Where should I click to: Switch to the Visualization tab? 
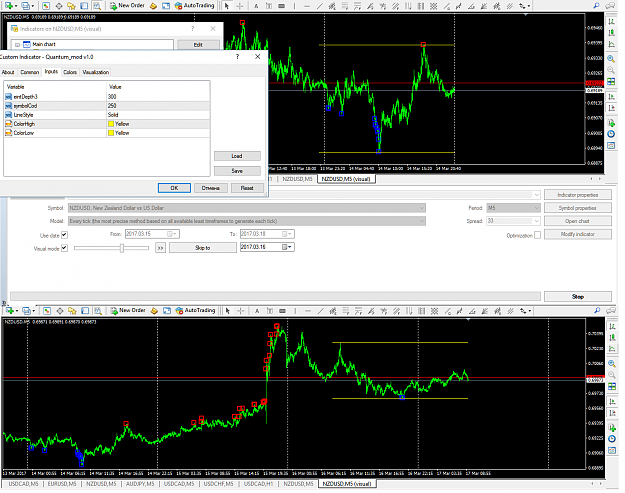click(x=96, y=72)
